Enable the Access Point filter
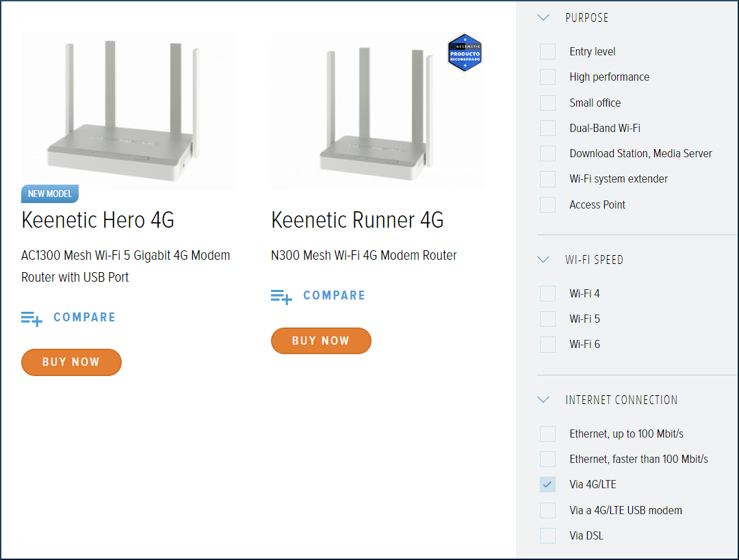 pos(547,204)
